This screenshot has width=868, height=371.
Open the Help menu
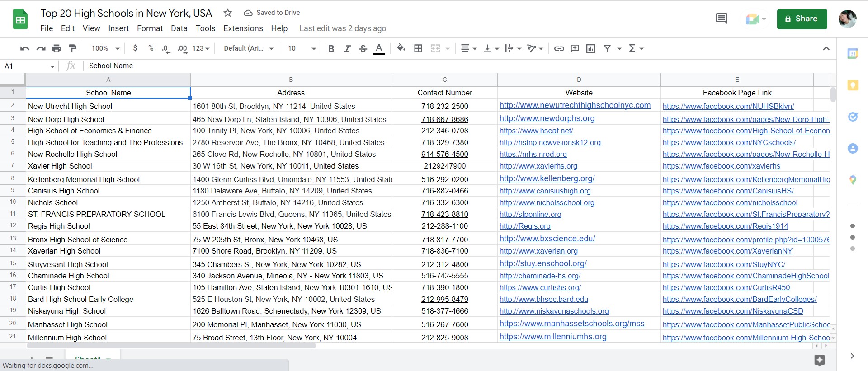click(x=279, y=28)
